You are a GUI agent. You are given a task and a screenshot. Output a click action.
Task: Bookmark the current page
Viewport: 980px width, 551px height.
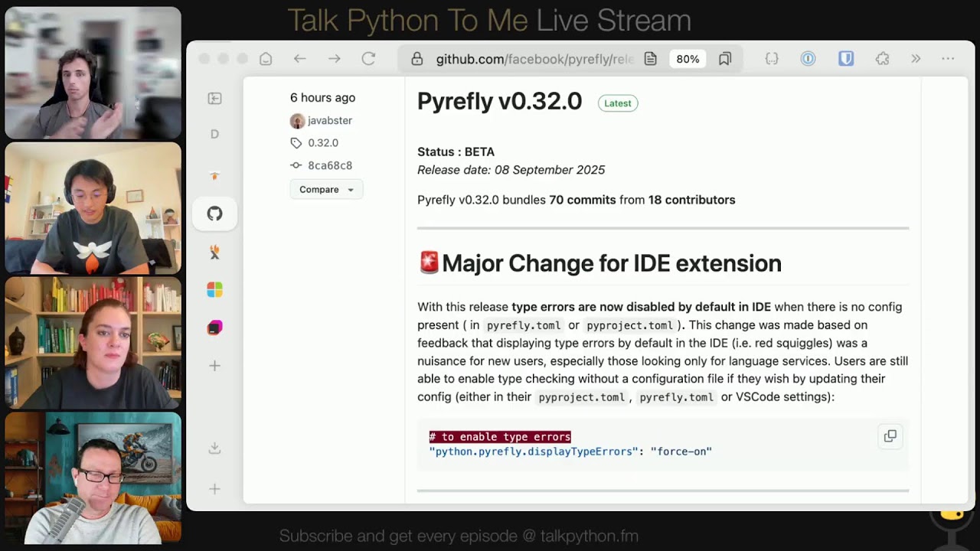(x=725, y=58)
